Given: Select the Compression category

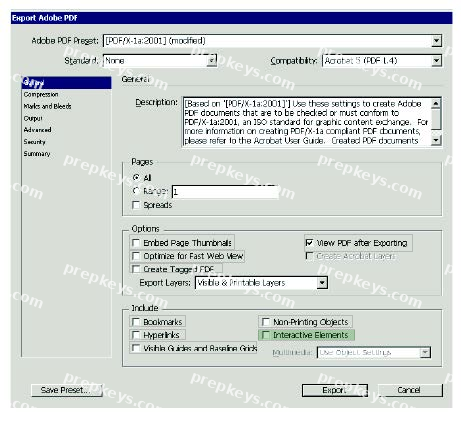Looking at the screenshot, I should (x=41, y=95).
